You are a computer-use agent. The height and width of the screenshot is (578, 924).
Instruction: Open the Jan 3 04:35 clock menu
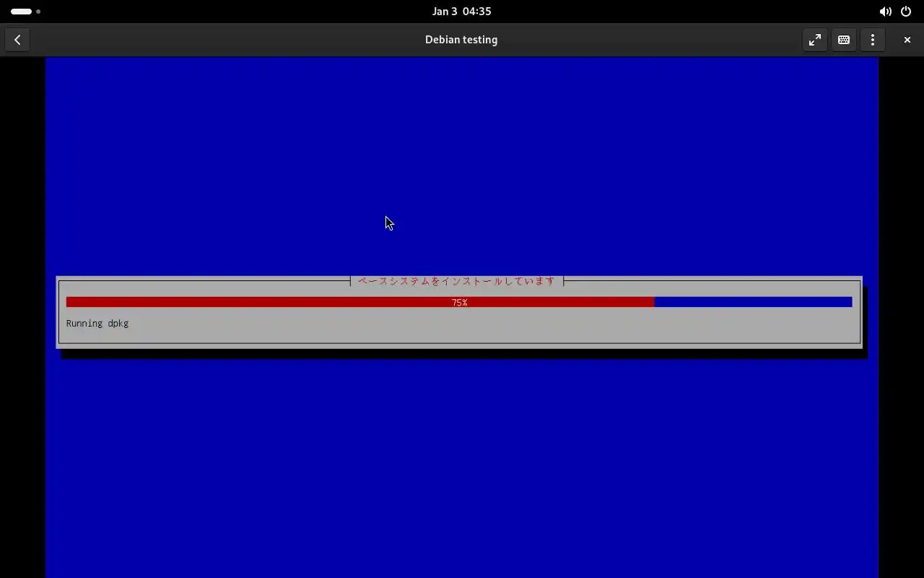click(x=462, y=12)
